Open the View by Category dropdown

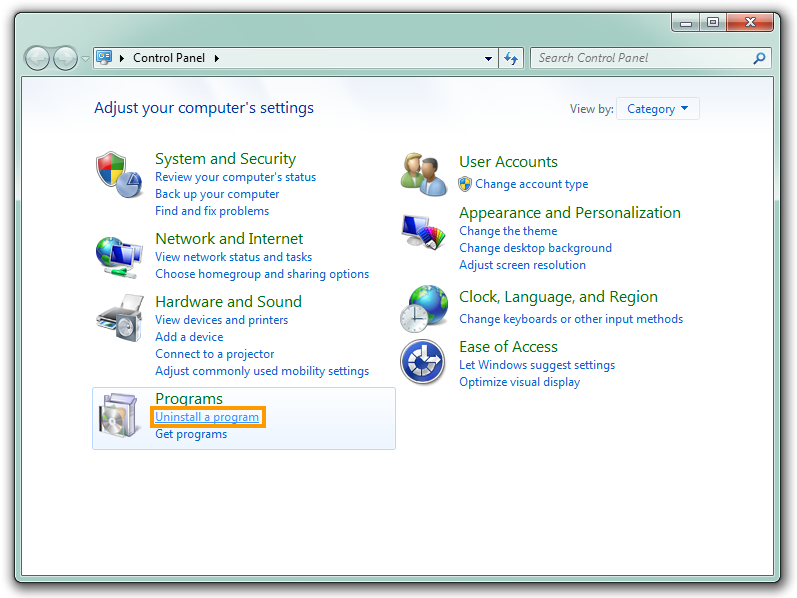[x=657, y=109]
